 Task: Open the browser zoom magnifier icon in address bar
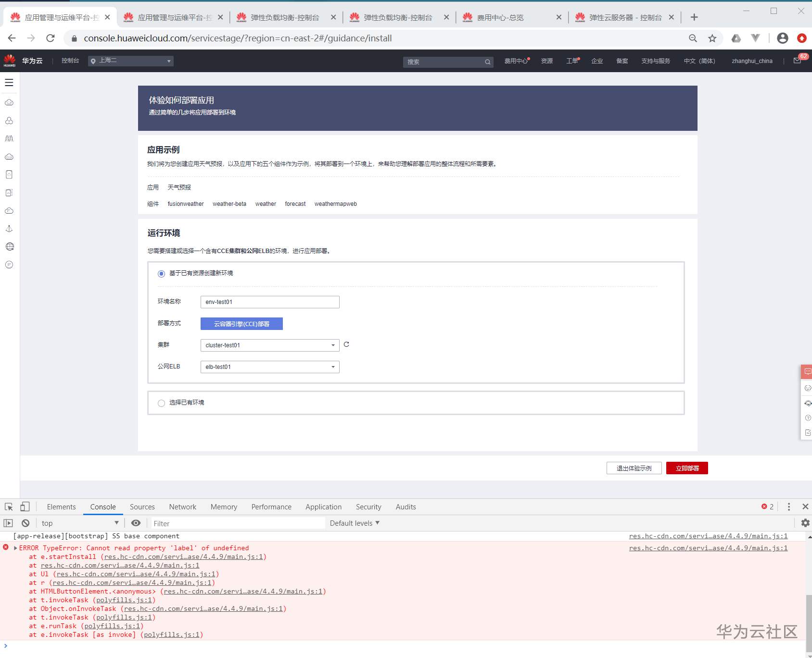(693, 38)
